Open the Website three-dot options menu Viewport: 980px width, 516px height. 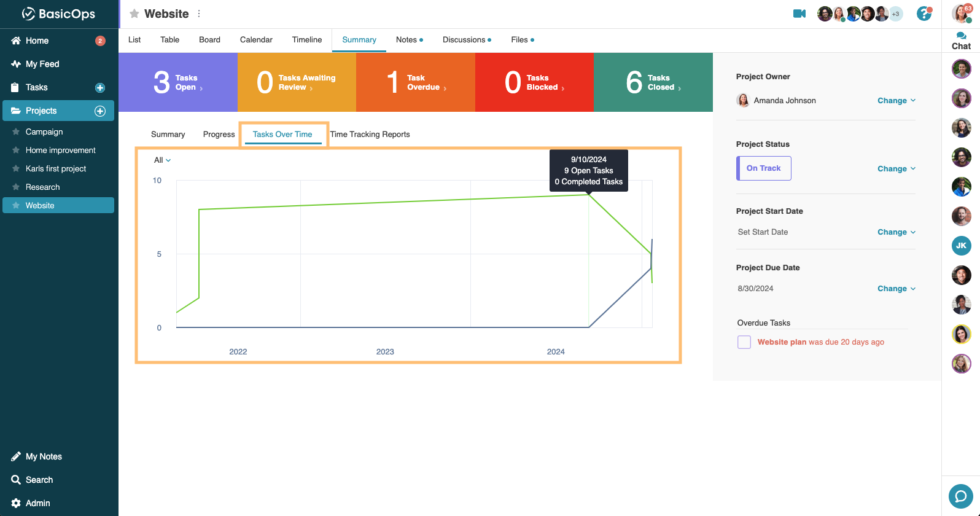pyautogui.click(x=199, y=14)
